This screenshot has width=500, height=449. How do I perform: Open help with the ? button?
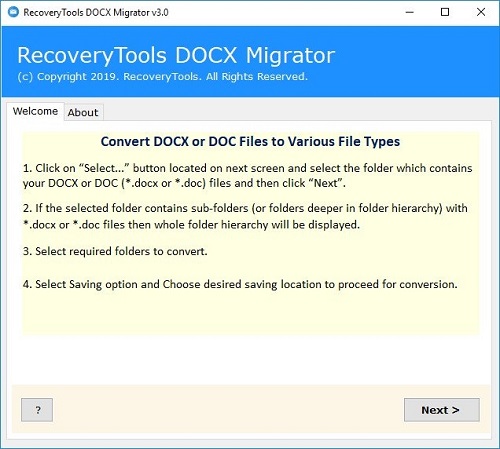pos(37,410)
